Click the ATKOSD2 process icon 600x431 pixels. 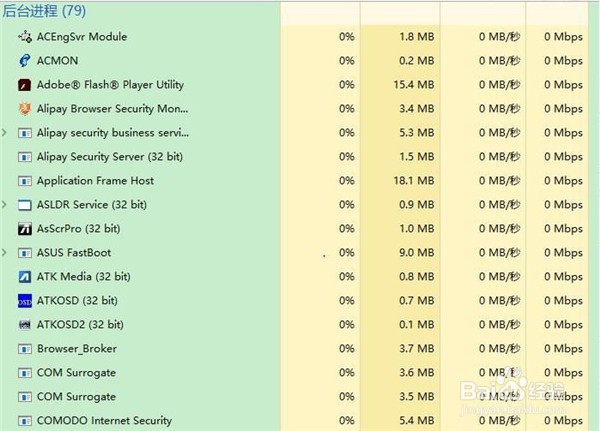[25, 325]
